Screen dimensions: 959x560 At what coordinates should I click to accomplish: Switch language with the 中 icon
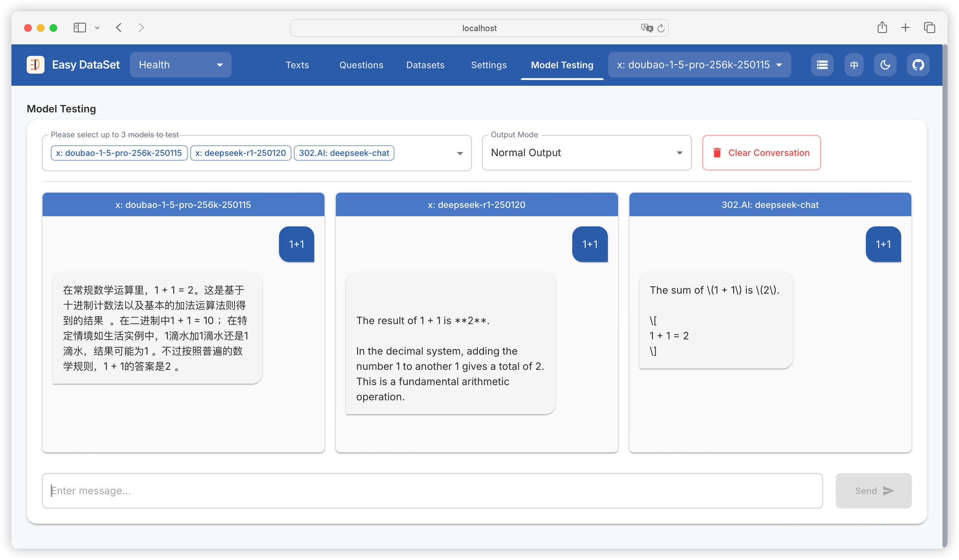pos(854,65)
